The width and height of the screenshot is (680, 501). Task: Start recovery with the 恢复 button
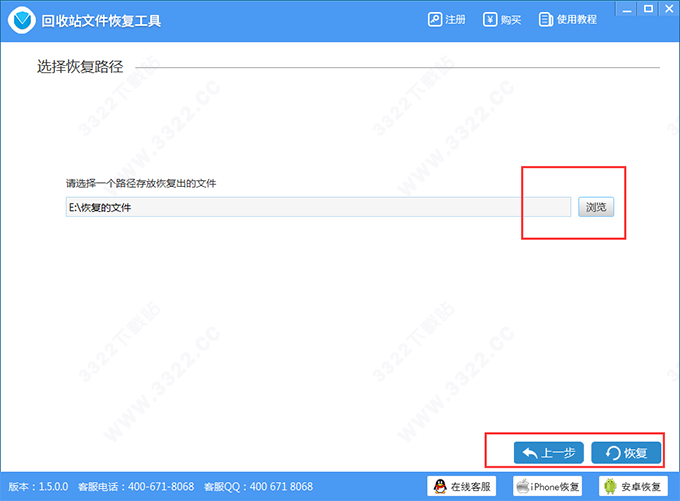point(626,453)
